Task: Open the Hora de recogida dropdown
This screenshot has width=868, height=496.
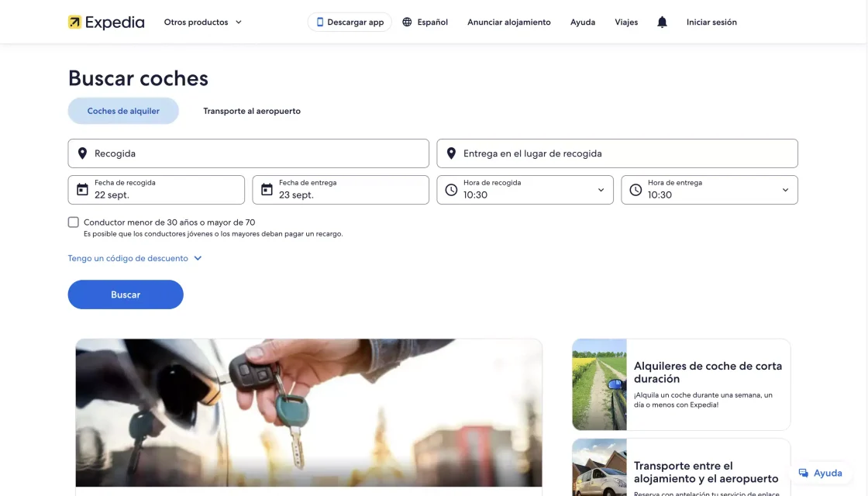Action: 525,190
